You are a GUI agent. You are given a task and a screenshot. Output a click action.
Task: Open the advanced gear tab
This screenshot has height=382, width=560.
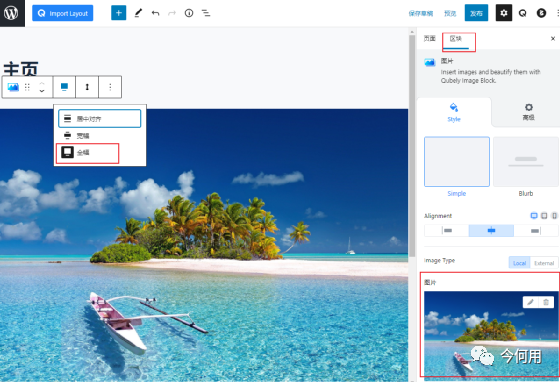click(528, 112)
